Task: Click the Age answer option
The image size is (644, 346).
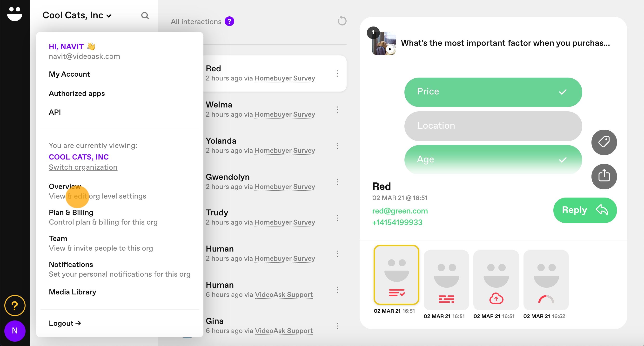Action: pos(493,160)
